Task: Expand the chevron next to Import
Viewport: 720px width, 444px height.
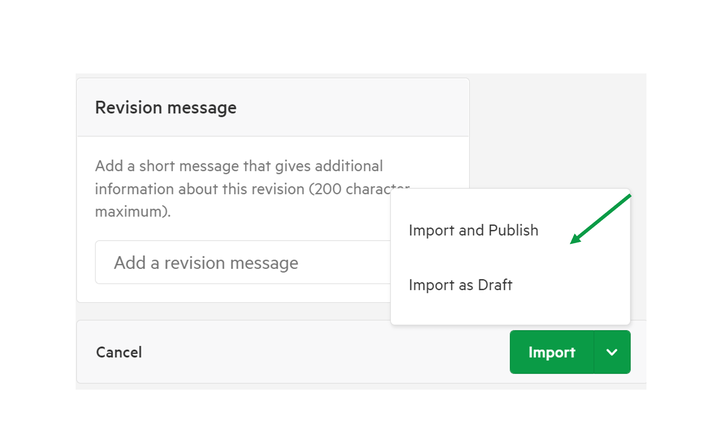Action: click(612, 352)
